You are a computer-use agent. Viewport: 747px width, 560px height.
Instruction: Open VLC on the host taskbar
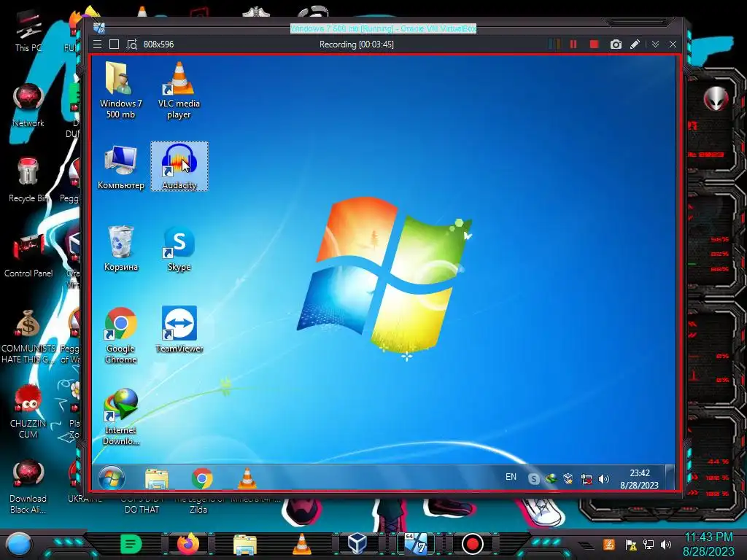[x=301, y=544]
